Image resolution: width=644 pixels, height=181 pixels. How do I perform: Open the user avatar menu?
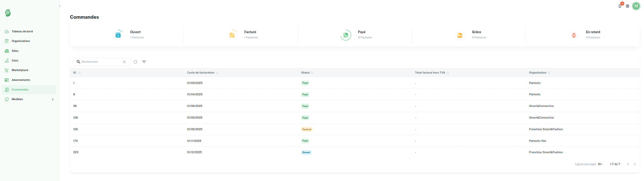[636, 6]
